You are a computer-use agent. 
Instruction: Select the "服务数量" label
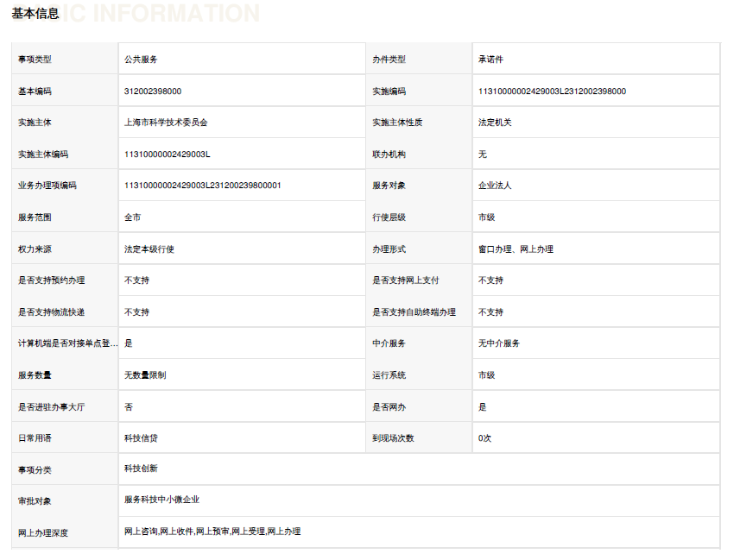35,375
